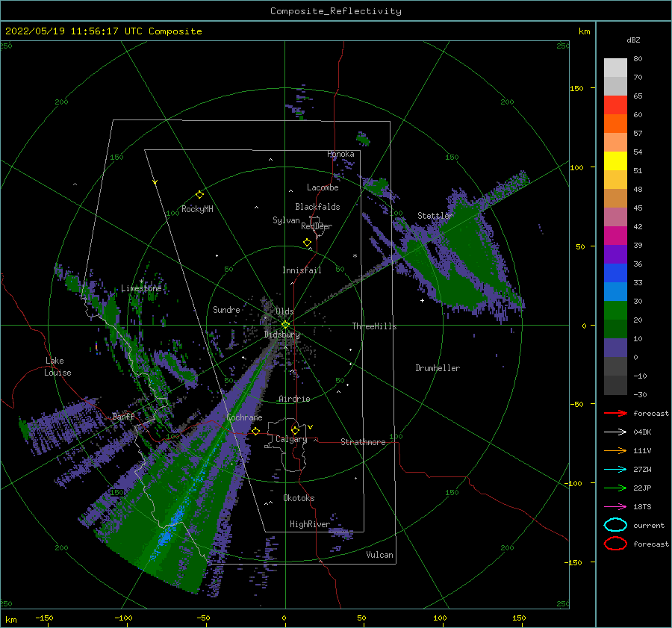Click the Stettler town label

coord(435,216)
